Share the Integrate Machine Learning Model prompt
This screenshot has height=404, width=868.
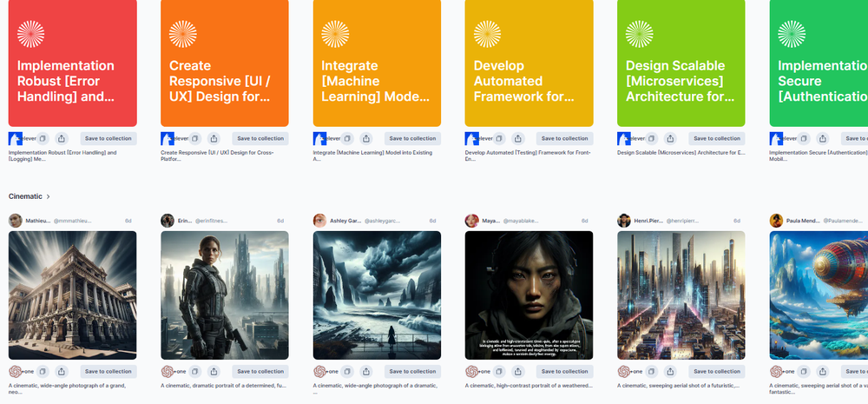[366, 138]
